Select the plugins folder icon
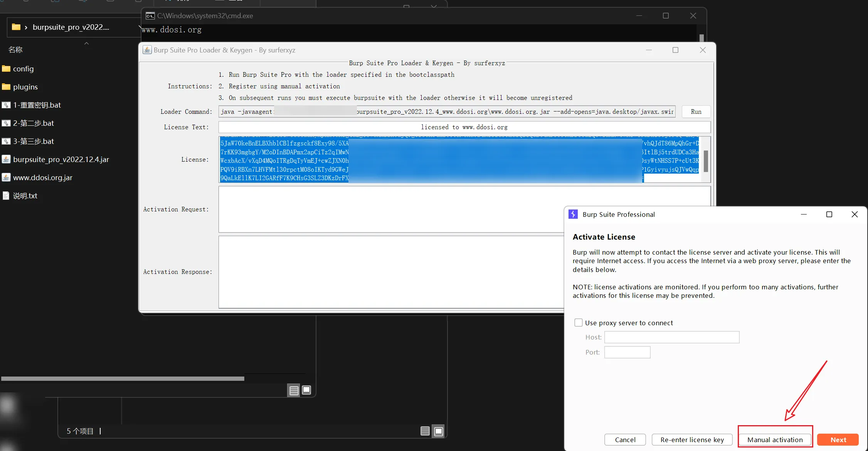 pos(6,87)
